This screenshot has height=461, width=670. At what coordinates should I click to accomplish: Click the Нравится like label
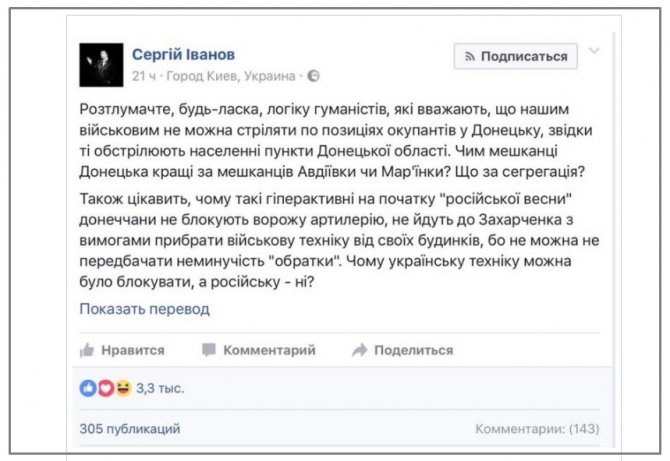[133, 350]
